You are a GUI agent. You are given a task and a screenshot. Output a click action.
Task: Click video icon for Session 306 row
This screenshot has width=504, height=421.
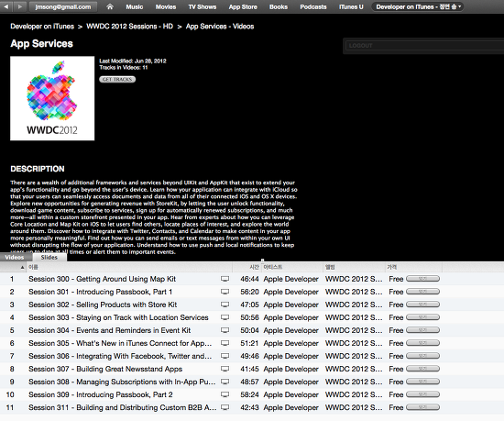tap(225, 356)
